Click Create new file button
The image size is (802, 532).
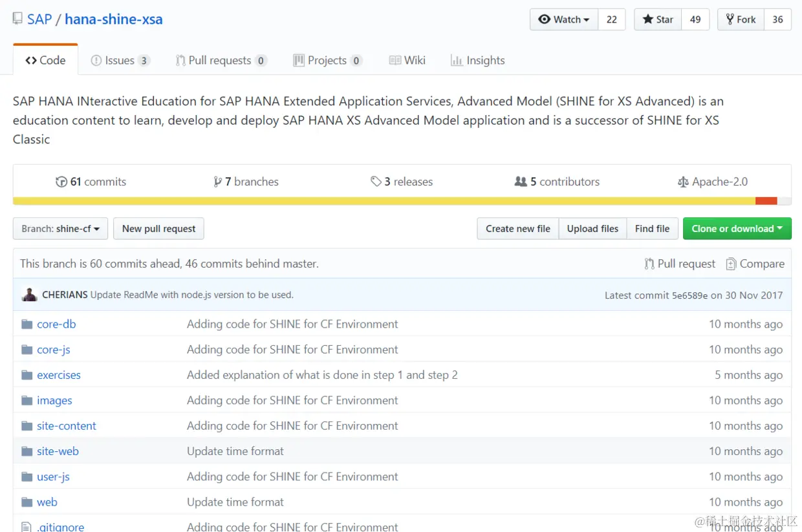(x=518, y=229)
